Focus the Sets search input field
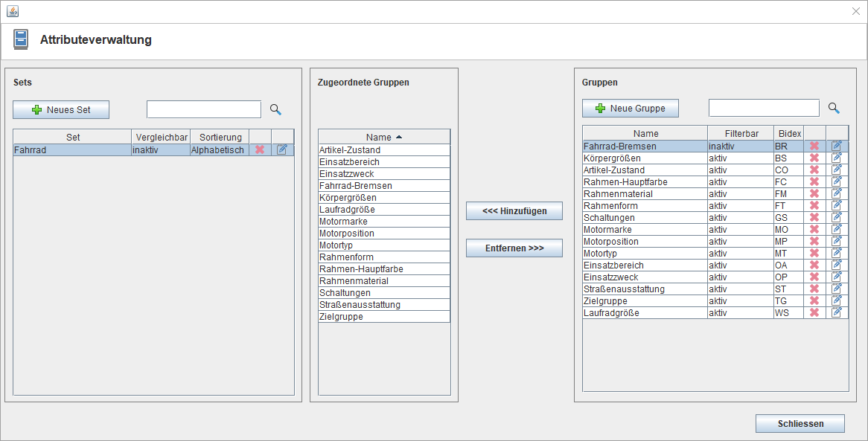The height and width of the screenshot is (441, 868). click(x=204, y=109)
